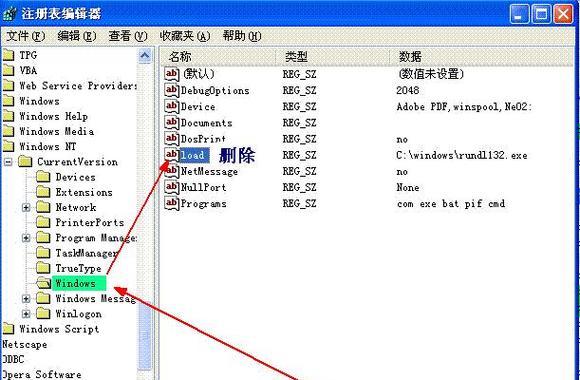
Task: Expand the Network key
Action: (x=26, y=208)
